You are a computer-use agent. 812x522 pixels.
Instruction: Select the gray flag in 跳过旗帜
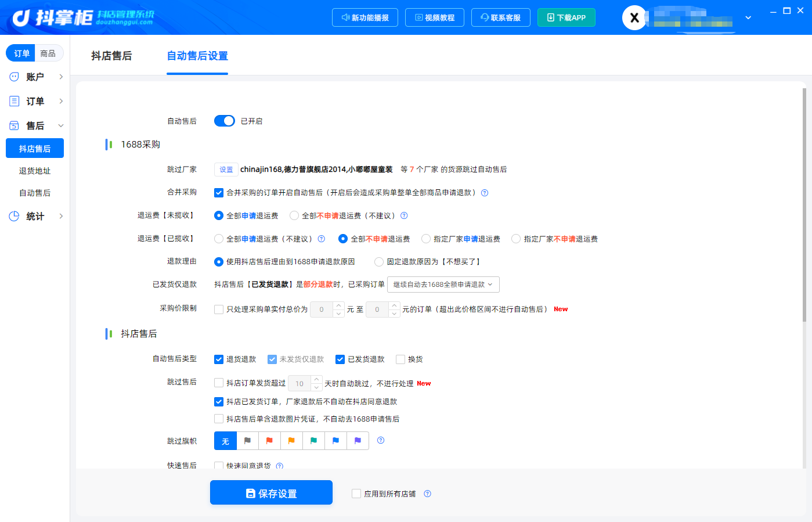point(247,441)
